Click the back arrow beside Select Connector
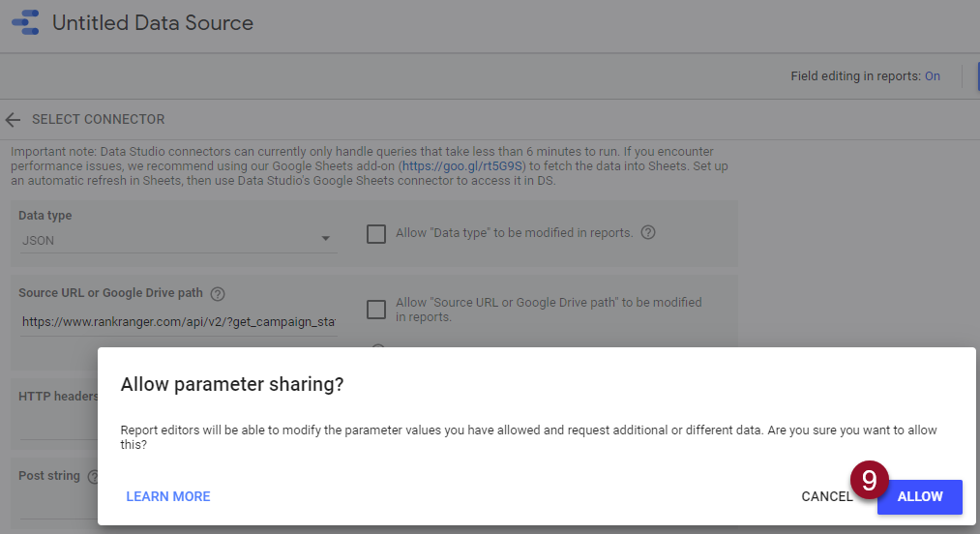The image size is (980, 534). click(13, 120)
